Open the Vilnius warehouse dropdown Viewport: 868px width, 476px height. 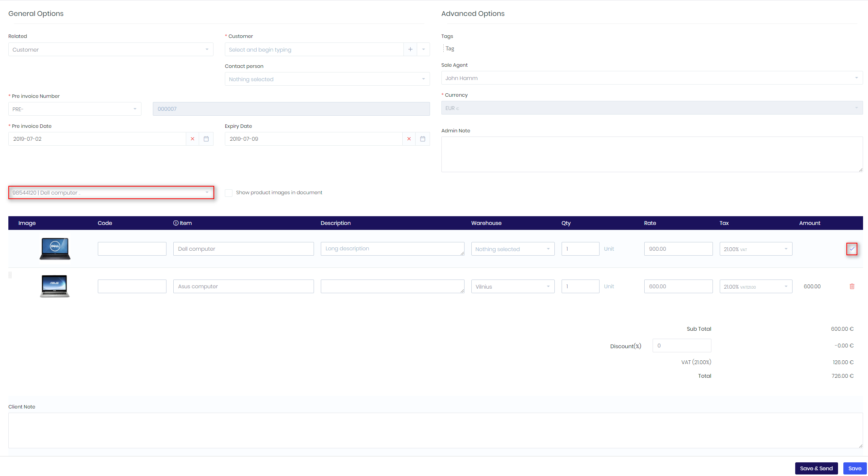513,286
